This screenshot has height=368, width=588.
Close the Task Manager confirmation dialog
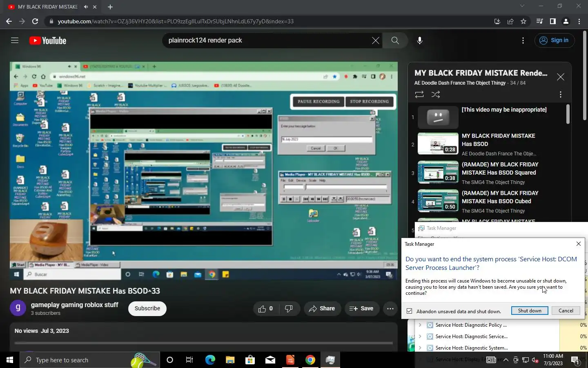579,244
